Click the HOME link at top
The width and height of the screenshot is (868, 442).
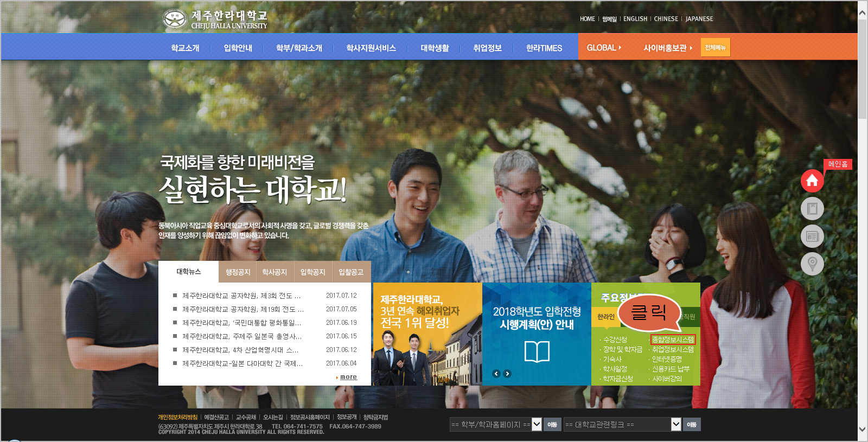588,18
